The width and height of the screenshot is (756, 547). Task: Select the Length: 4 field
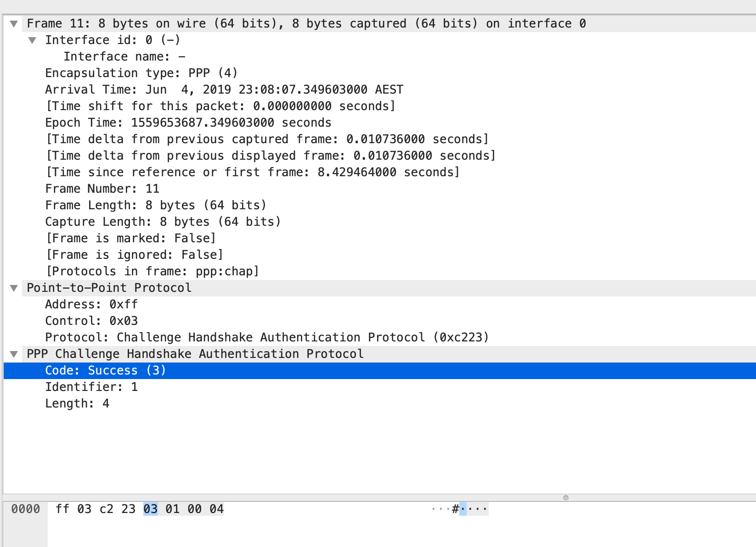click(x=77, y=404)
